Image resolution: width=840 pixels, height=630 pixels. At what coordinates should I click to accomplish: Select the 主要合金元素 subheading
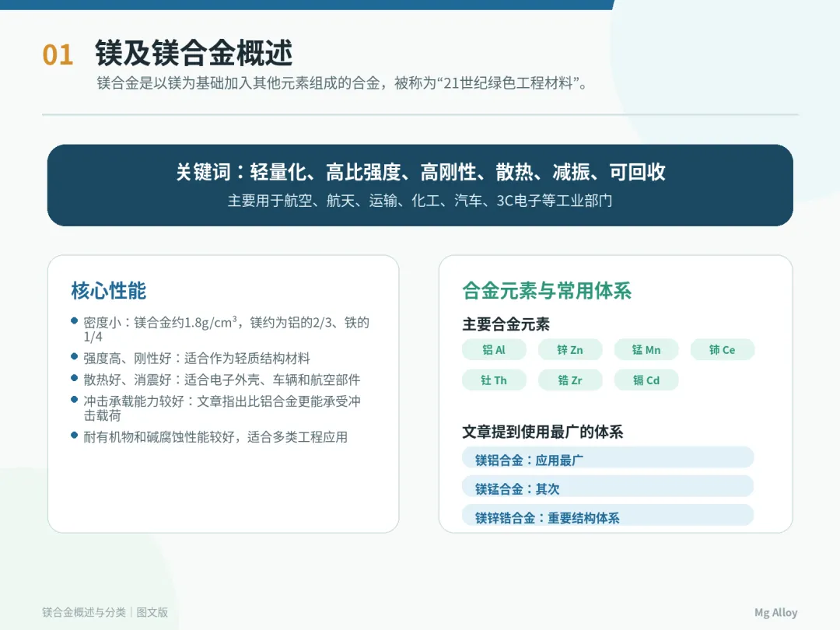tap(506, 324)
